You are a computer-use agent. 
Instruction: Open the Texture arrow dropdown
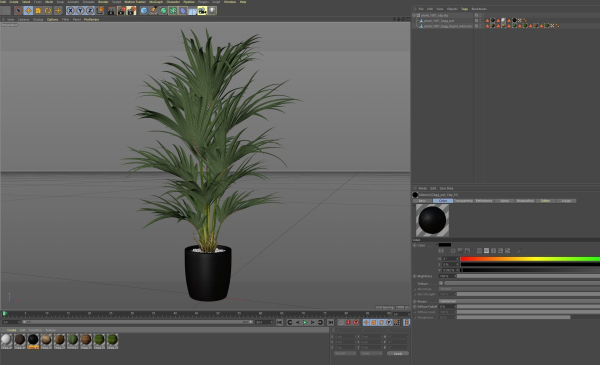tap(441, 283)
